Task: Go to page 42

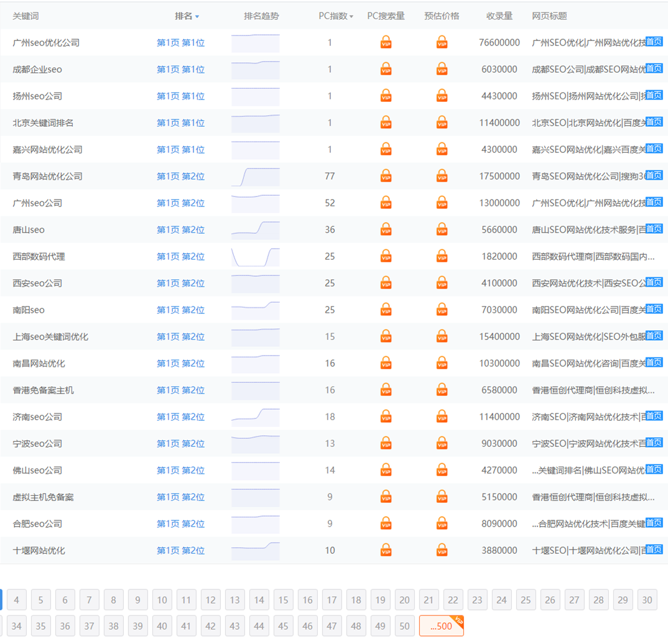Action: 210,626
